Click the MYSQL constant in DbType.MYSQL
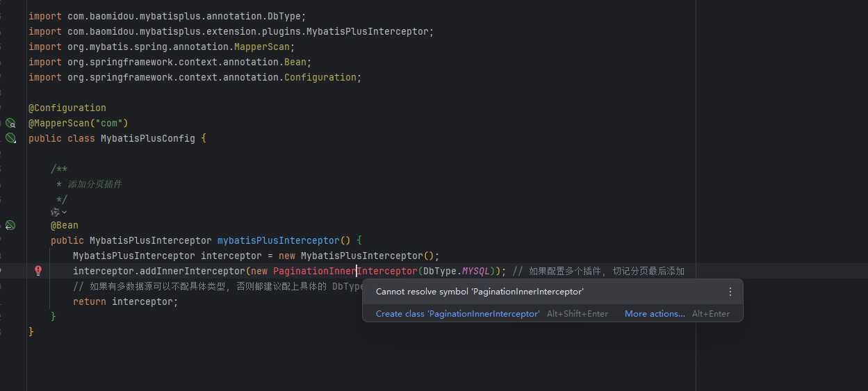868x391 pixels. (476, 271)
